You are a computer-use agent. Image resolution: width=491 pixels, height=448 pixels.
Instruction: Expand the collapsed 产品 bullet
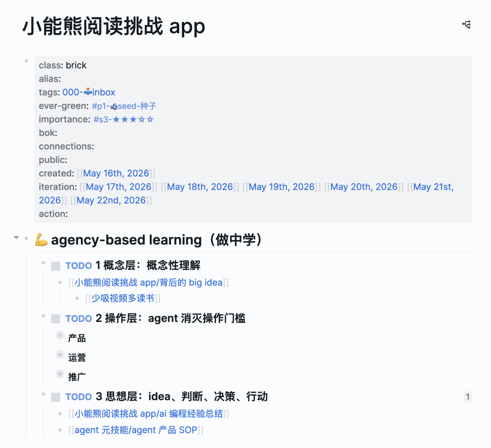click(60, 335)
